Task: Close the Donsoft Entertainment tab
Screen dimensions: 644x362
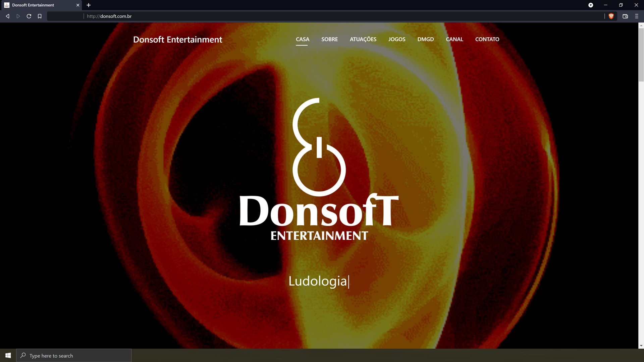Action: click(x=78, y=5)
